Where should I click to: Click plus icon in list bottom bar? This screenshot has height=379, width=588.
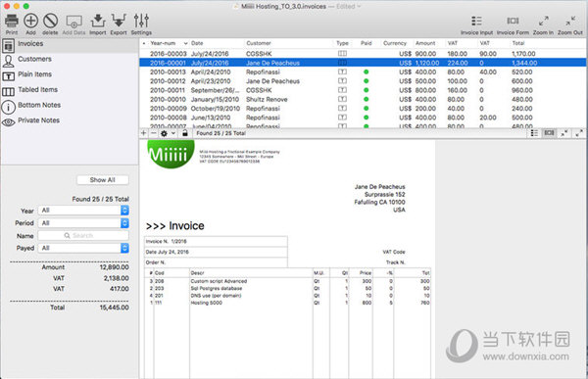coord(144,133)
